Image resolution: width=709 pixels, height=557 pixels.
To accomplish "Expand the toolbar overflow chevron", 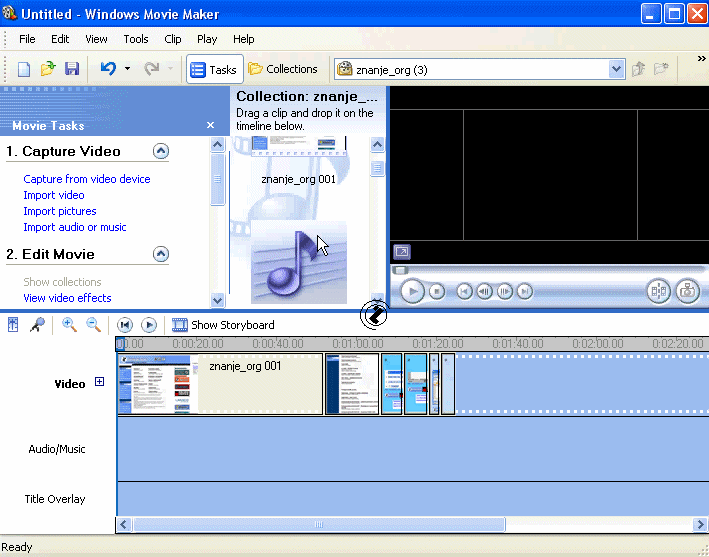I will (701, 59).
